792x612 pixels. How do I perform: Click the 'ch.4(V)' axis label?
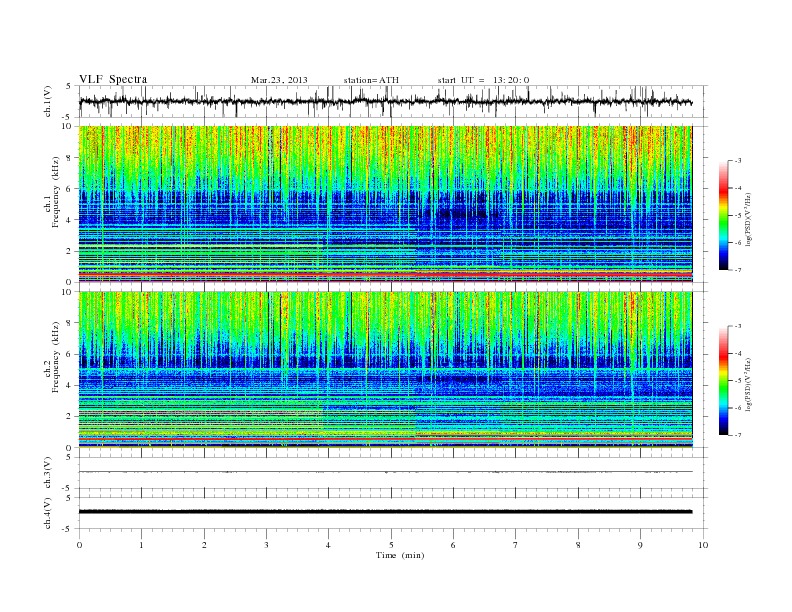tap(47, 513)
